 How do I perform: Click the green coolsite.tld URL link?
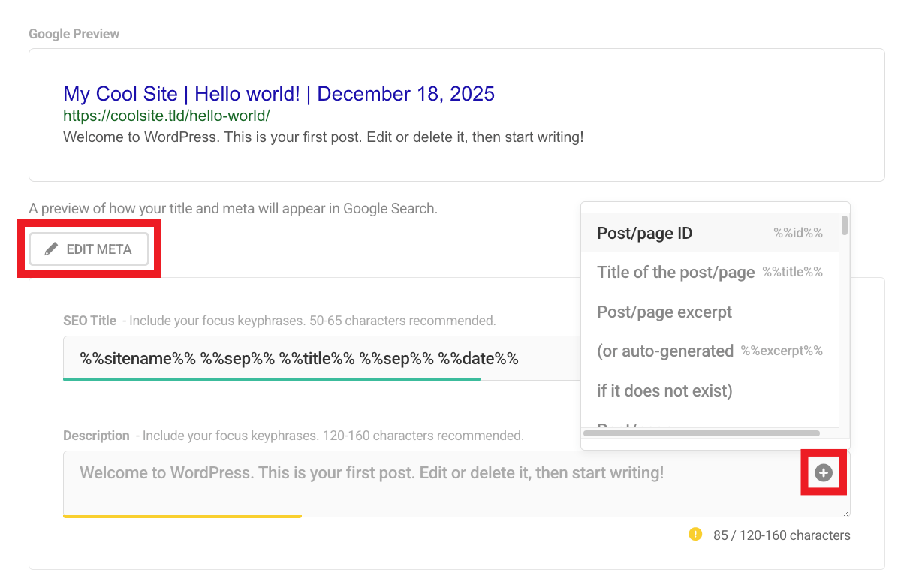coord(166,116)
